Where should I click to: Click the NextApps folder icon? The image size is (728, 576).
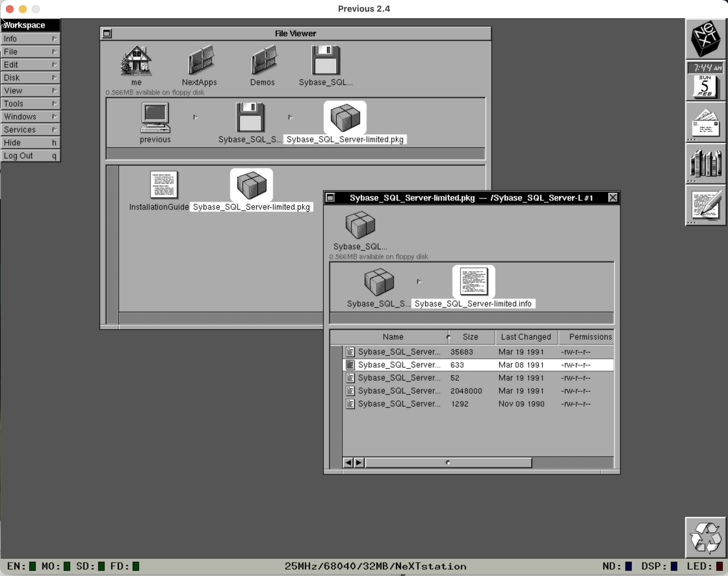click(201, 61)
